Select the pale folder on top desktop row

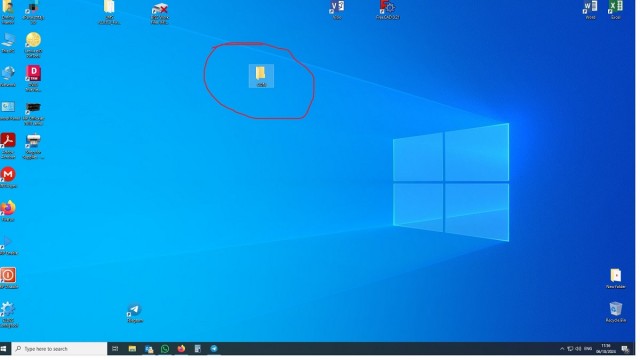pyautogui.click(x=109, y=12)
